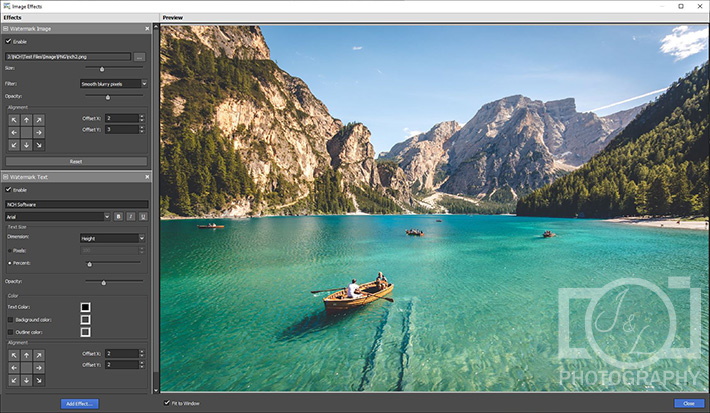Viewport: 710px width, 413px height.
Task: Set Watermark Image alignment to top-left arrow
Action: point(14,120)
